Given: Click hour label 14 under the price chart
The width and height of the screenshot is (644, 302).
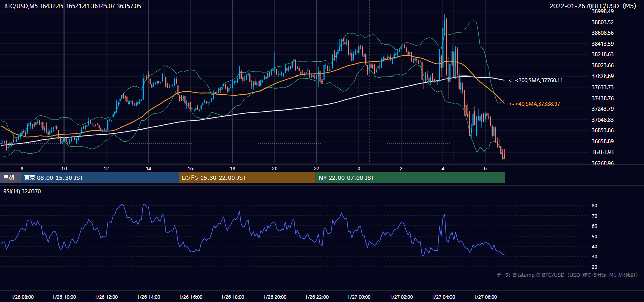Looking at the screenshot, I should tap(148, 168).
